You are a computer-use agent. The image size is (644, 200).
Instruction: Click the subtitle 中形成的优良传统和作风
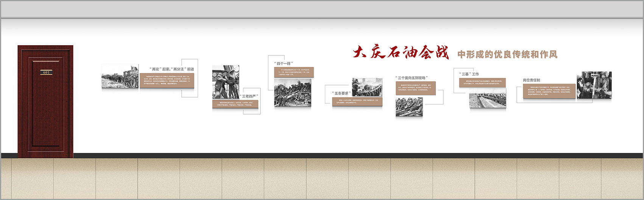point(507,55)
